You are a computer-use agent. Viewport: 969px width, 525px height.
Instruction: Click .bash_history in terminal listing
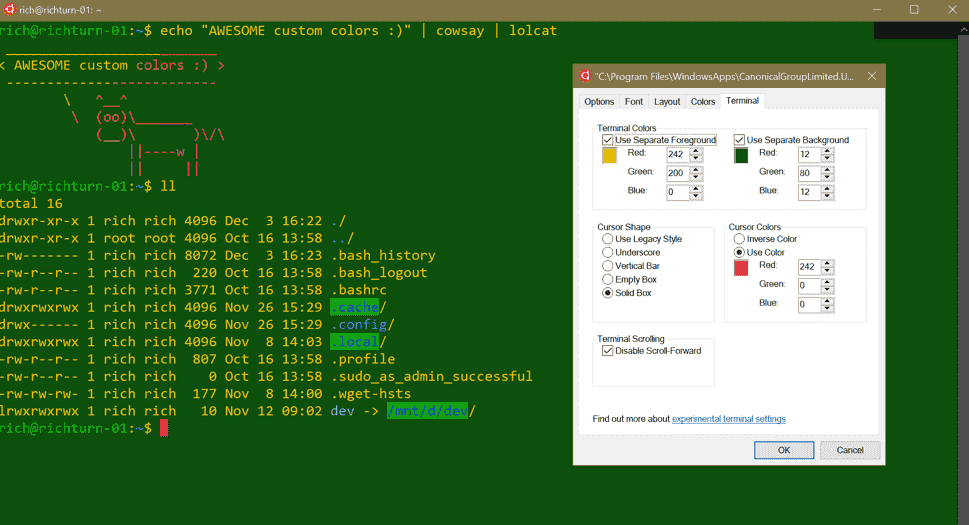pyautogui.click(x=383, y=256)
